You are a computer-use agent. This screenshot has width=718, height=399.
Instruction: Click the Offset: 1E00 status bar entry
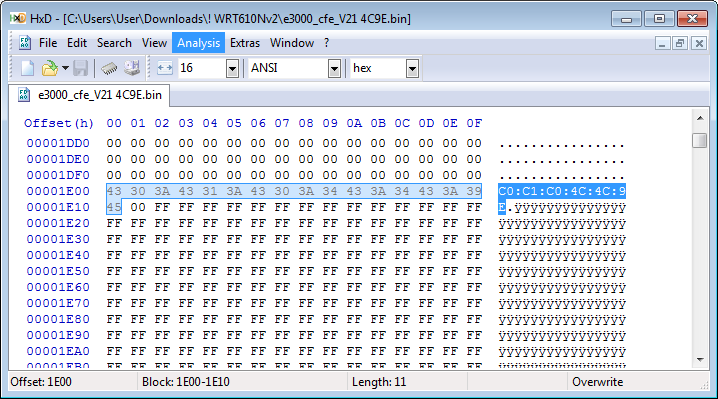click(x=41, y=382)
